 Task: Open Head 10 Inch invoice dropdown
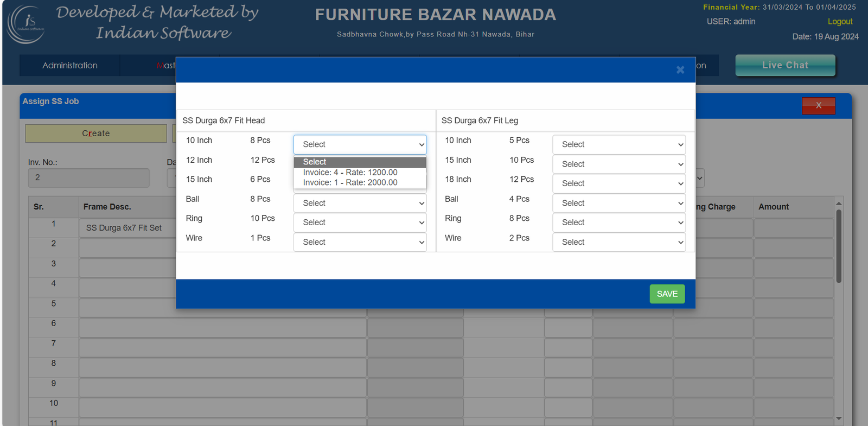click(360, 144)
